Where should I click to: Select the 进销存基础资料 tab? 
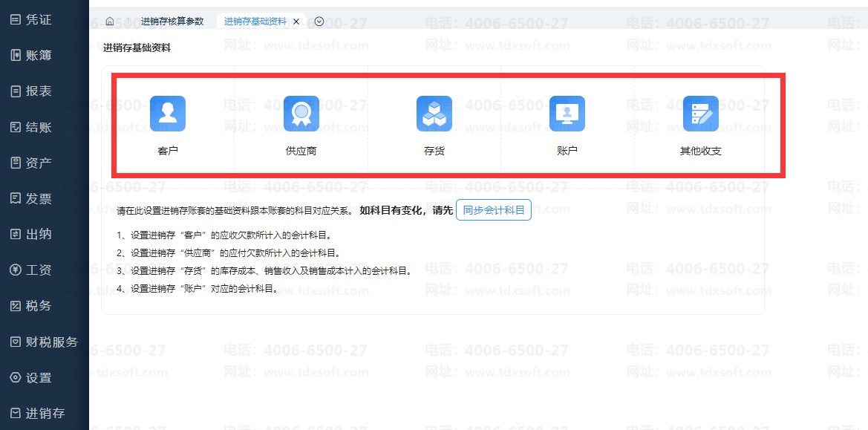pyautogui.click(x=255, y=22)
